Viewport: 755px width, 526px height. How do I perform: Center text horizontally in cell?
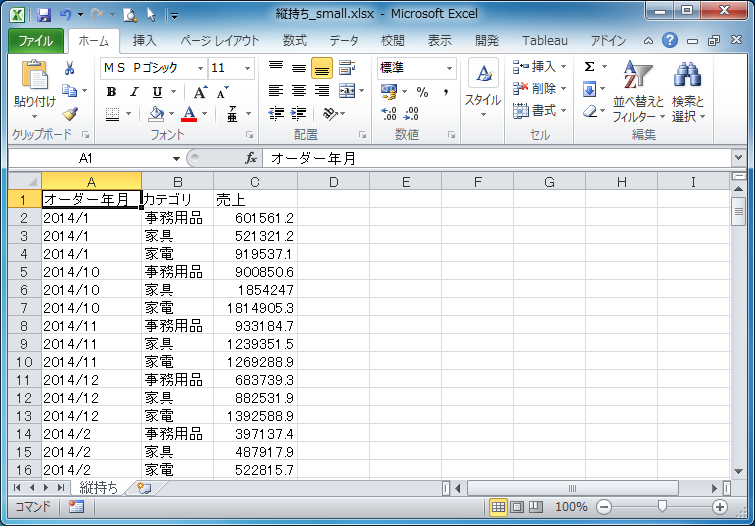click(x=299, y=91)
